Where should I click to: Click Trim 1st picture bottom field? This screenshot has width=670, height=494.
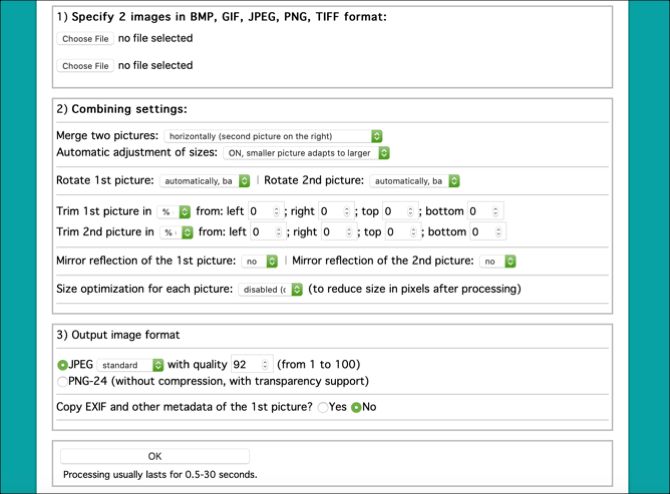(484, 212)
